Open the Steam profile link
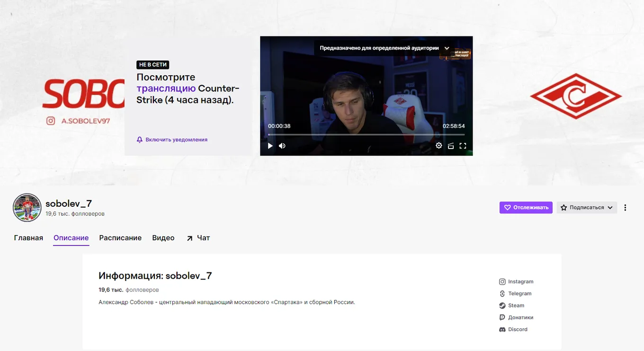 tap(512, 306)
